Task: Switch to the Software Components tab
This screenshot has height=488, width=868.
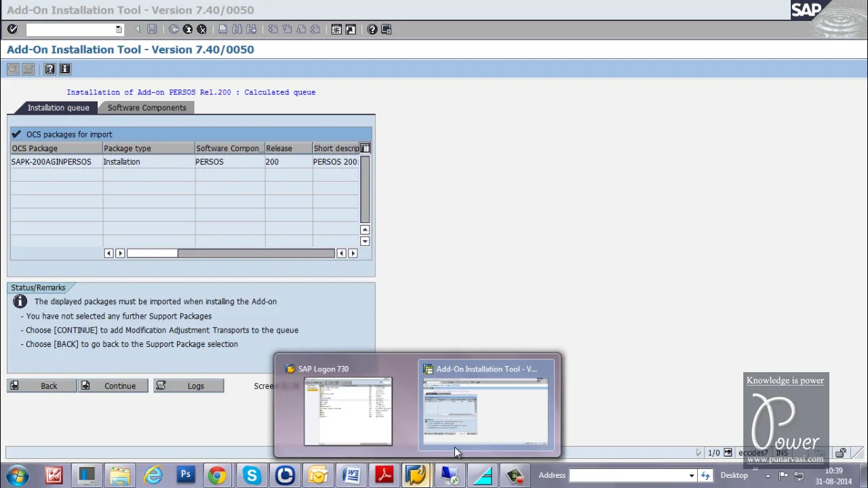Action: tap(146, 108)
